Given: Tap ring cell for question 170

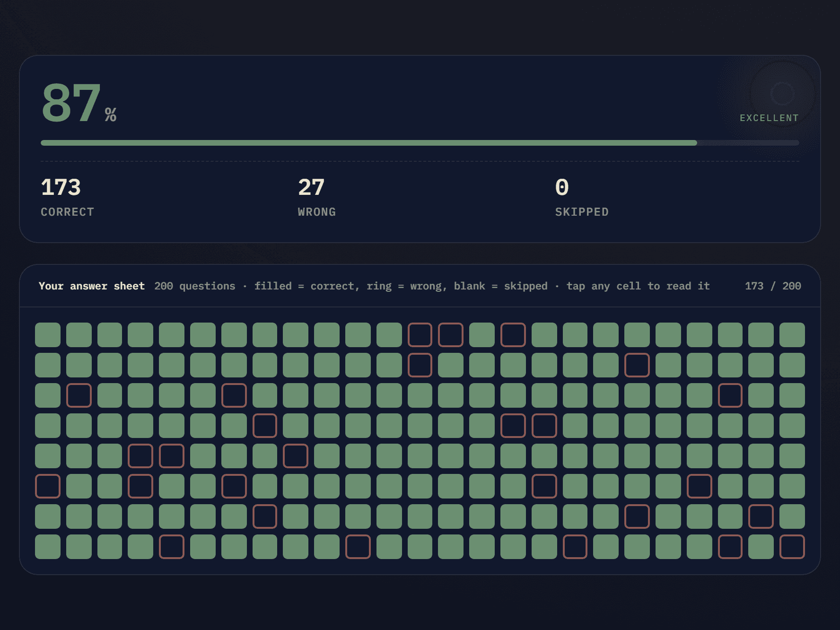Looking at the screenshot, I should coord(637,516).
